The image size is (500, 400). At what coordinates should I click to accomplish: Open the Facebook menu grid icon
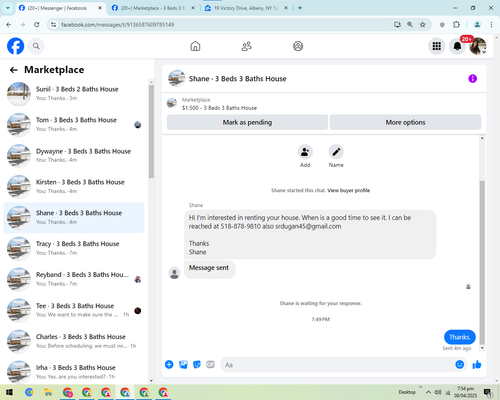[x=436, y=46]
